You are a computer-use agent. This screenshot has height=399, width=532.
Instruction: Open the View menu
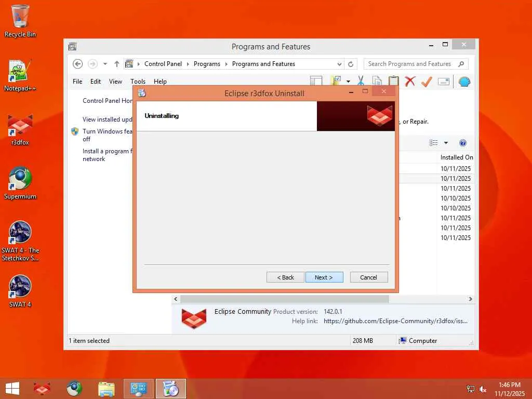[x=115, y=82]
